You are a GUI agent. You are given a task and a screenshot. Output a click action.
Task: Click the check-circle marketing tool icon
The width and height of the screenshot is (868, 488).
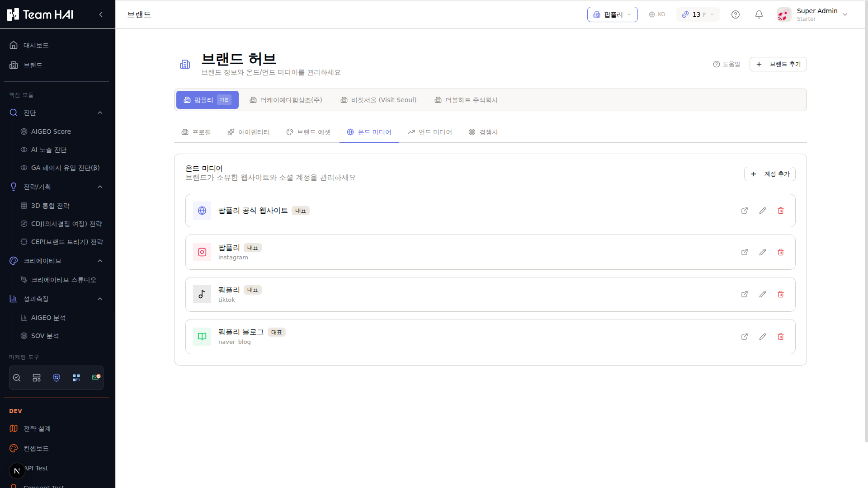(x=17, y=378)
